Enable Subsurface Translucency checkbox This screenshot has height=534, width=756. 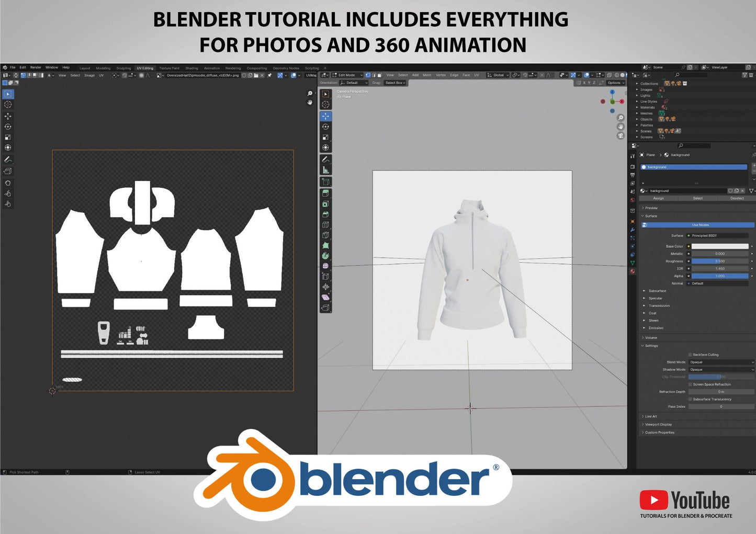click(x=690, y=399)
